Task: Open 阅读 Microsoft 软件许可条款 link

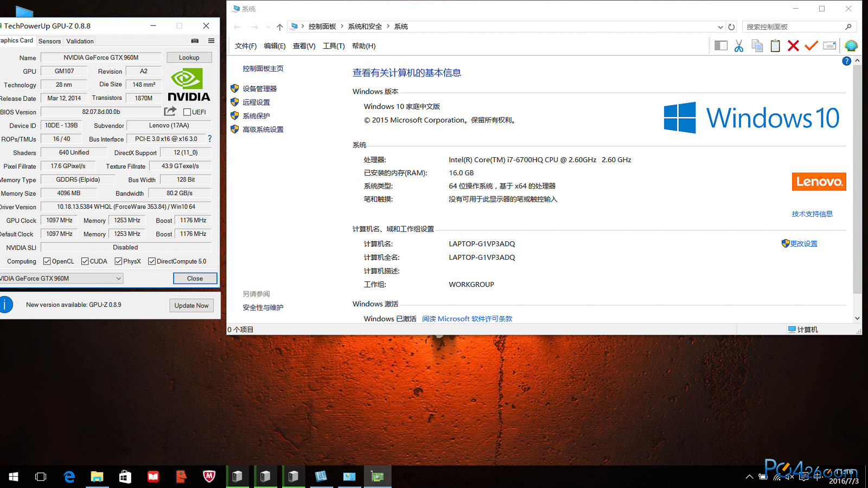Action: point(467,319)
